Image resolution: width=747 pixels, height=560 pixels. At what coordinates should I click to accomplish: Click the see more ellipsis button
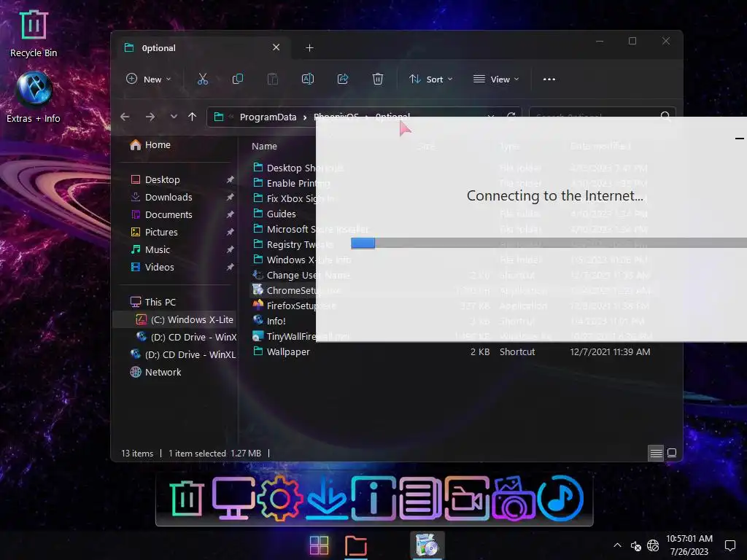coord(549,79)
